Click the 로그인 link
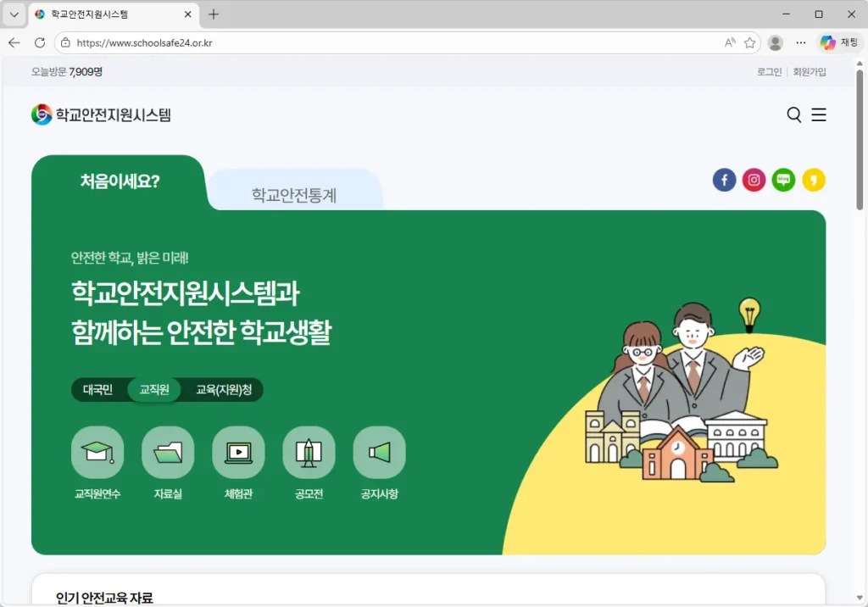This screenshot has height=607, width=868. click(x=769, y=72)
